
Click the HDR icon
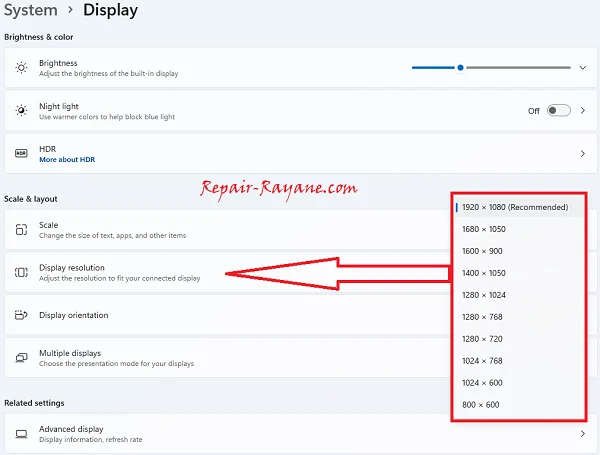tap(21, 154)
